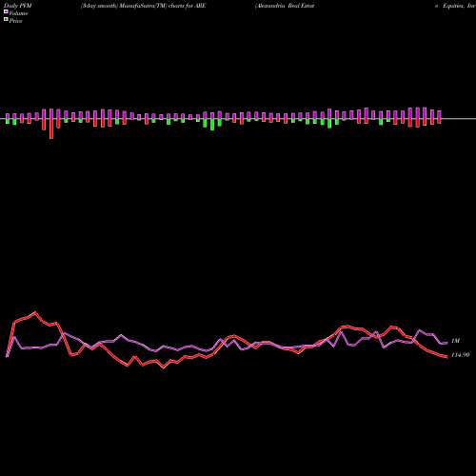Click the 1M volume line label
Screen dimensions: 476x476
455,341
